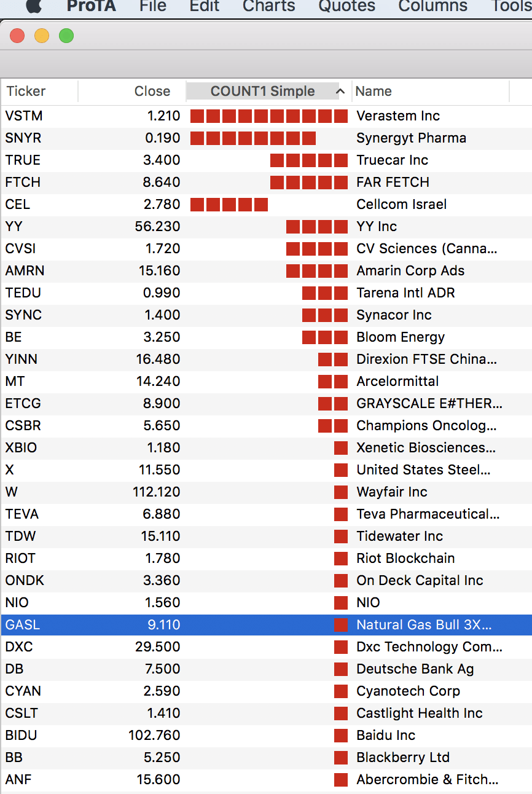Click the BIDU ticker cell
Screen dimensions: 532x794
[x=21, y=735]
